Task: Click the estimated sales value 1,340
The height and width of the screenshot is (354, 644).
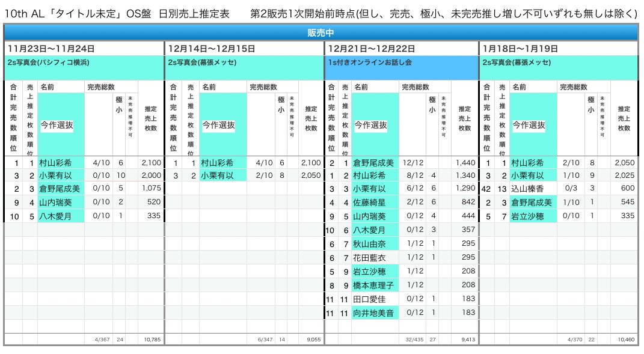Action: pyautogui.click(x=465, y=175)
